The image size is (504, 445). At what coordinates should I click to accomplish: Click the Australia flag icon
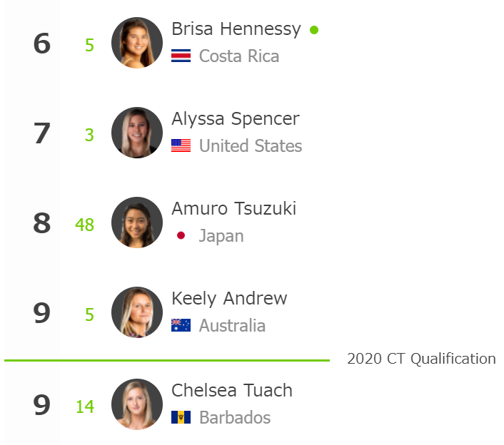tap(181, 325)
